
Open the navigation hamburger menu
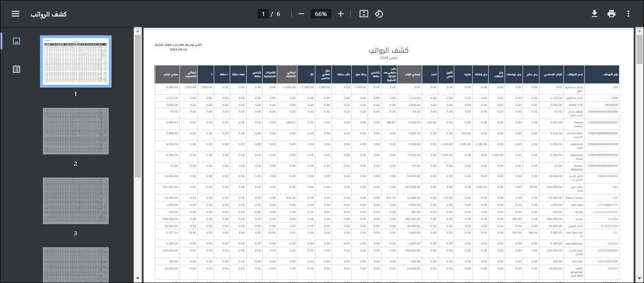click(x=16, y=13)
